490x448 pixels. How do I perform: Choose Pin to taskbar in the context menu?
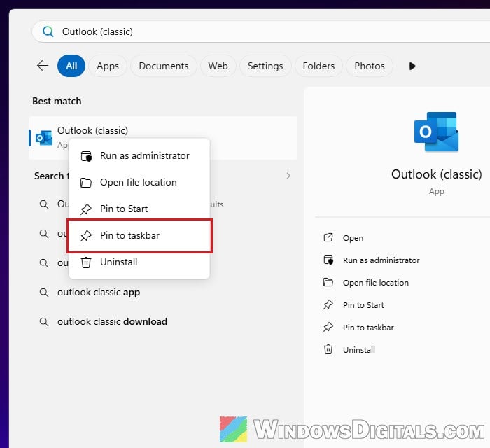pos(139,236)
